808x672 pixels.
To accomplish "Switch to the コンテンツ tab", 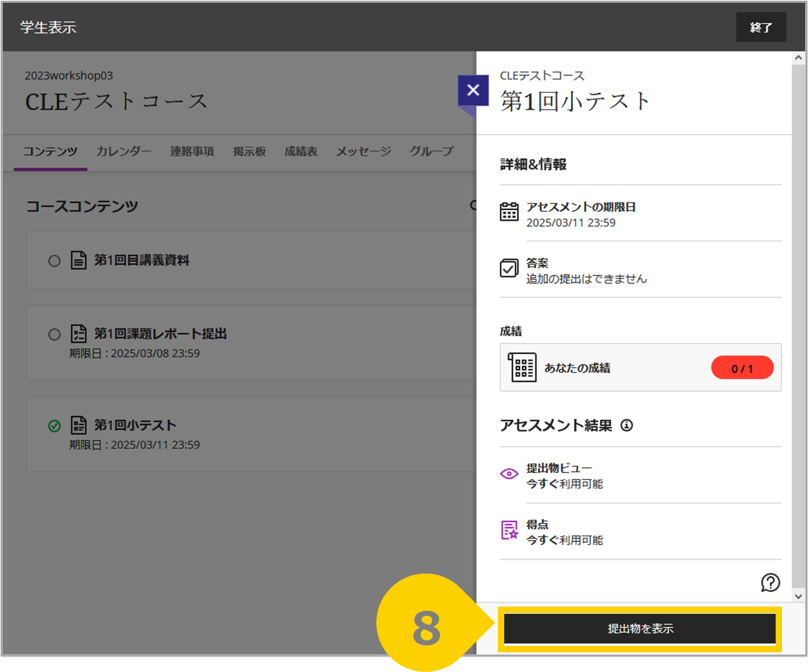I will point(50,151).
